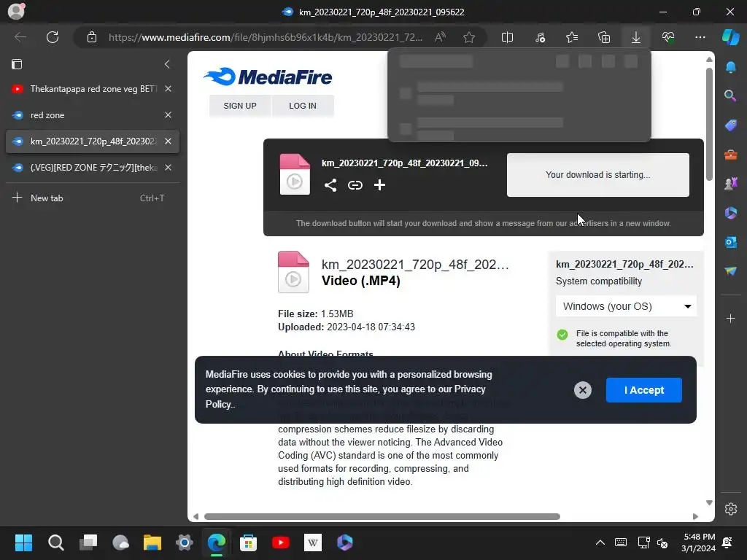
Task: Dismiss the cookie notice with X
Action: pyautogui.click(x=583, y=390)
